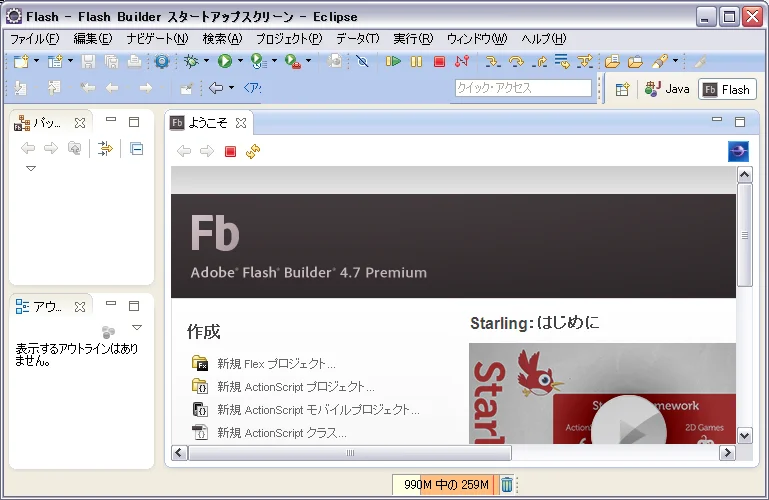The image size is (769, 500).
Task: Click the Open Perspective icon
Action: [622, 89]
